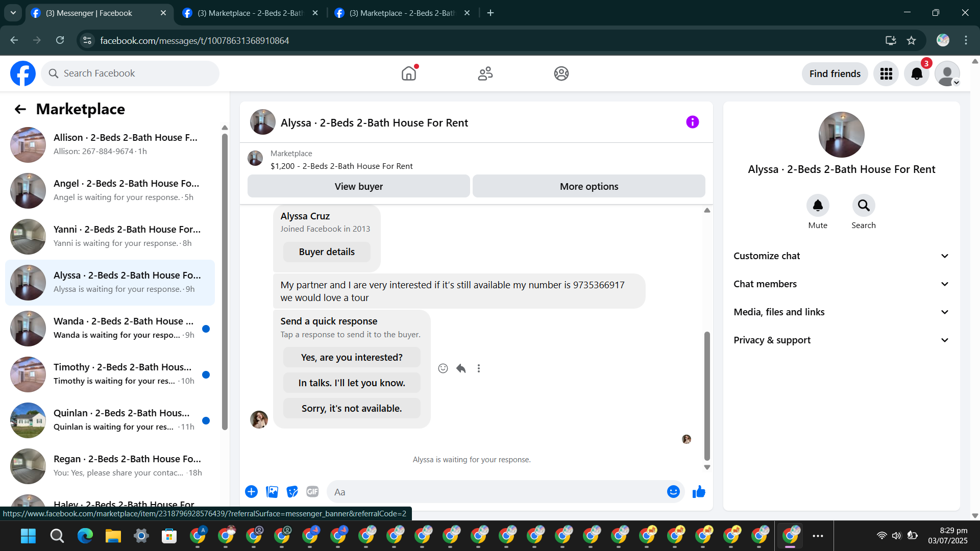Expand the Customize chat section

point(841,256)
